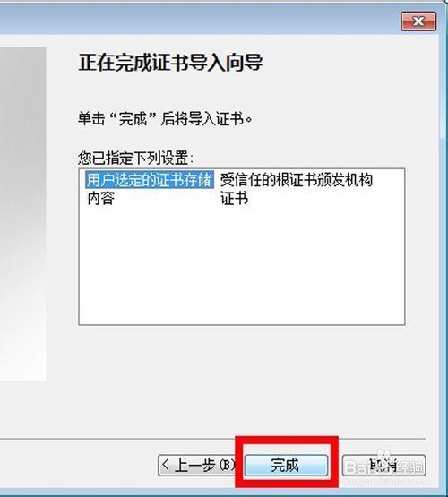The height and width of the screenshot is (497, 448).
Task: Click the gray wizard banner on the left
Action: pyautogui.click(x=22, y=214)
